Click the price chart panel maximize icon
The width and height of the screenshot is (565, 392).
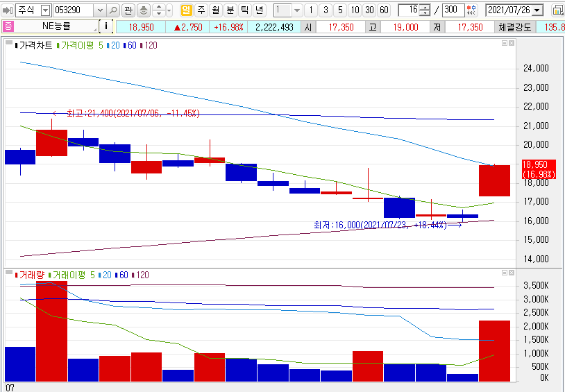click(x=505, y=43)
